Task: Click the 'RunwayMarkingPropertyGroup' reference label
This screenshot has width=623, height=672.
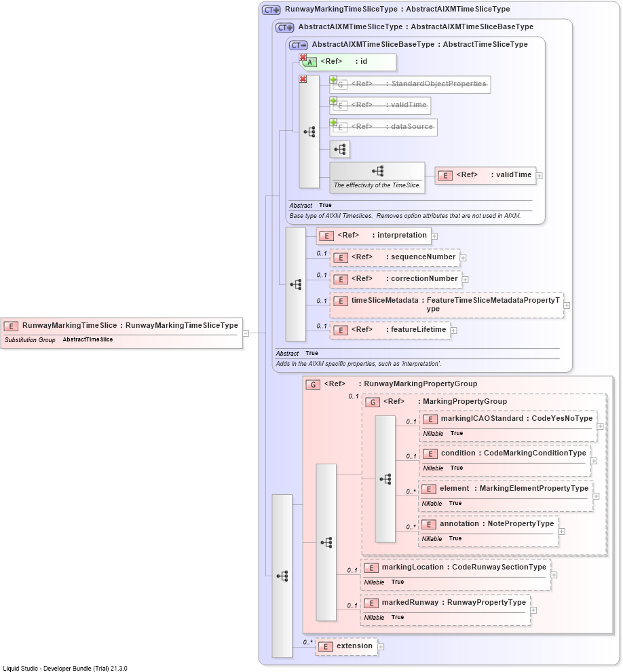Action: coord(420,384)
